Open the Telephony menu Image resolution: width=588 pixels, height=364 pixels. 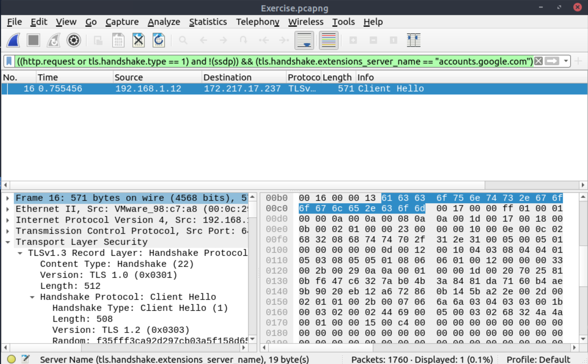pyautogui.click(x=257, y=22)
